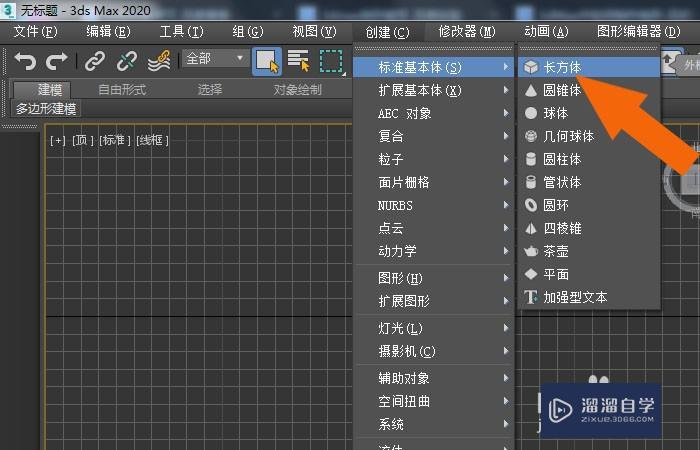Switch to the 自由形式 ribbon tab
The height and width of the screenshot is (450, 700).
pos(122,90)
